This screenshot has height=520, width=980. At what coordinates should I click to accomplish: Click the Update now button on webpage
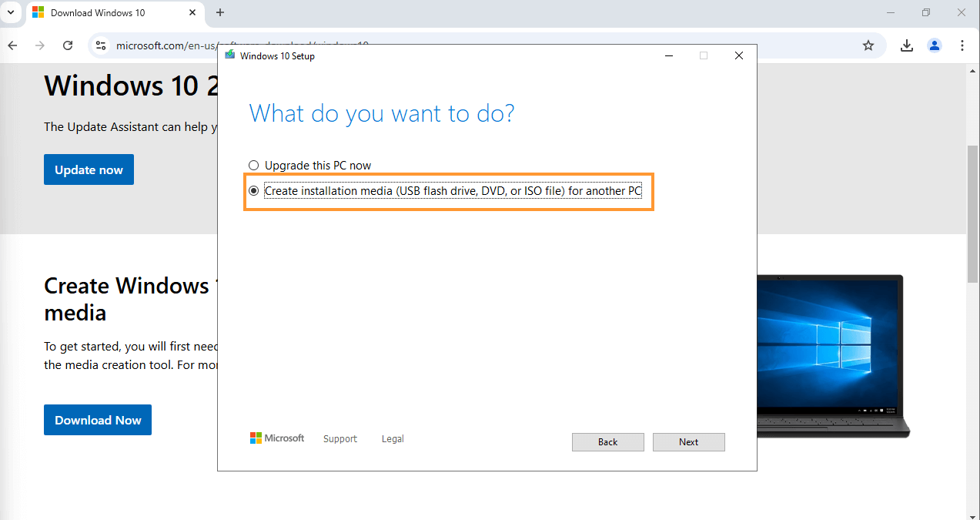pyautogui.click(x=89, y=169)
